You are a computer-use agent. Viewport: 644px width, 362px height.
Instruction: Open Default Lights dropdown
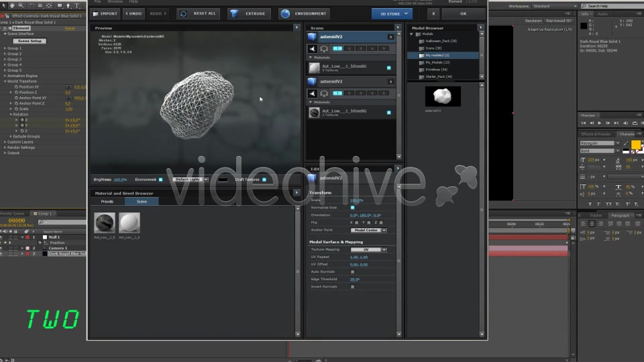(x=190, y=180)
